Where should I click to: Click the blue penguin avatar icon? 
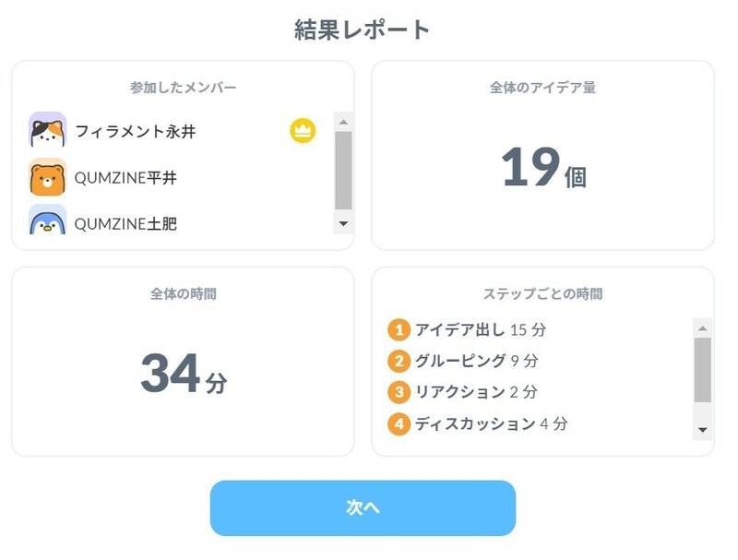click(x=48, y=220)
